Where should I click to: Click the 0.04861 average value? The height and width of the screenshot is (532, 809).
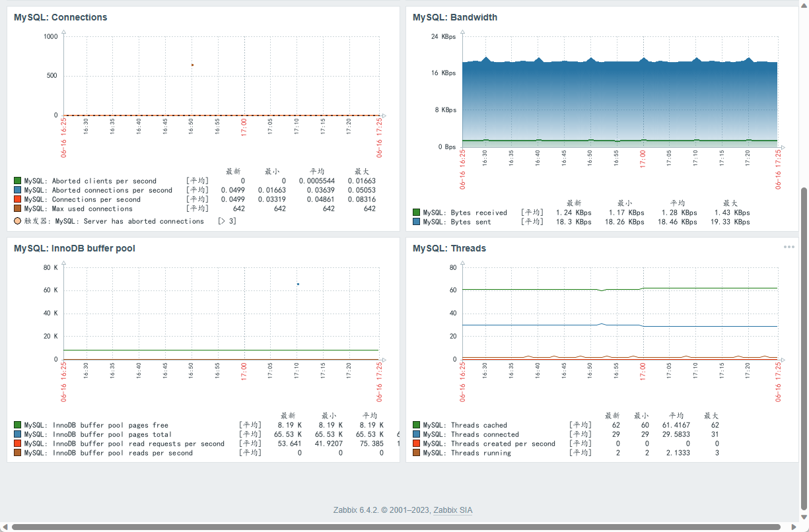pyautogui.click(x=322, y=199)
